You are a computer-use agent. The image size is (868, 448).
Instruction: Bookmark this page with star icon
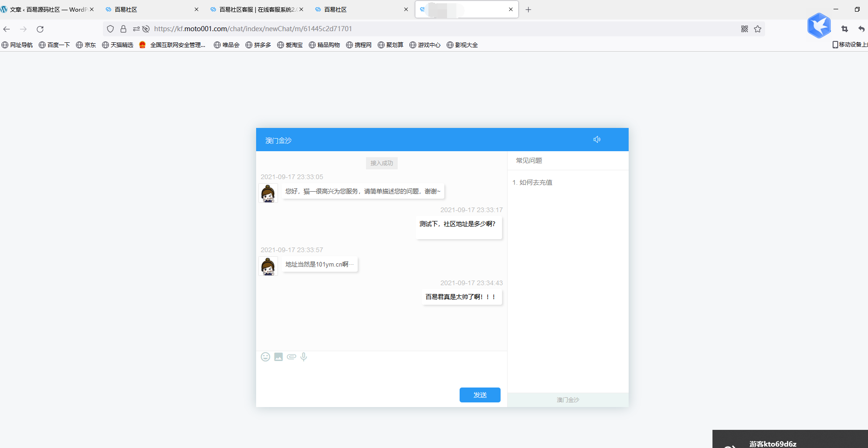pos(758,29)
